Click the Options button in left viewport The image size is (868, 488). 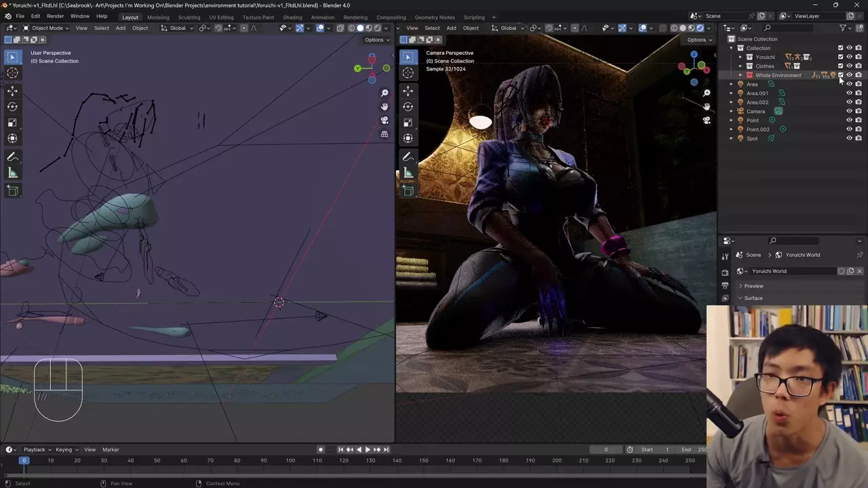coord(376,39)
